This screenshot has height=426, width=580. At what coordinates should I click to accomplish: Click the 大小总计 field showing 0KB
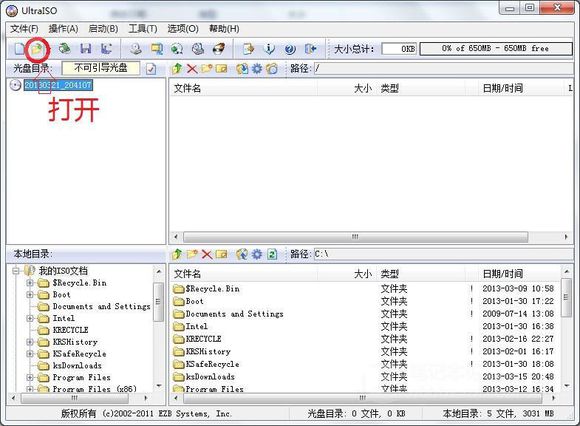(399, 48)
